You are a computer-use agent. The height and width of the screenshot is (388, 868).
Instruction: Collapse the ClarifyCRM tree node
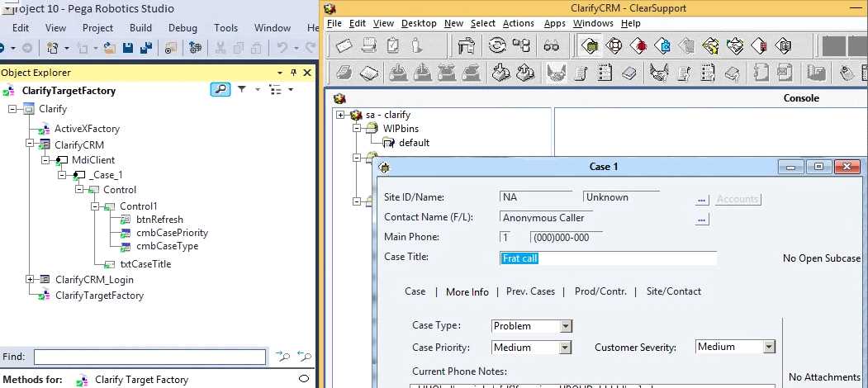(x=31, y=144)
